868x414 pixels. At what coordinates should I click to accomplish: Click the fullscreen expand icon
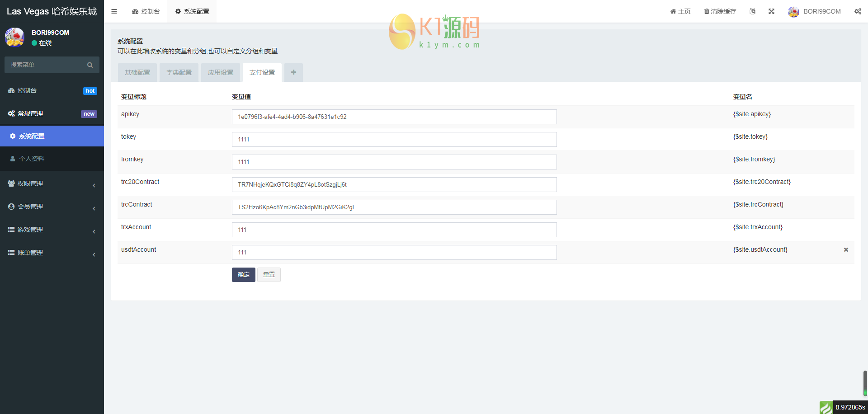point(771,11)
